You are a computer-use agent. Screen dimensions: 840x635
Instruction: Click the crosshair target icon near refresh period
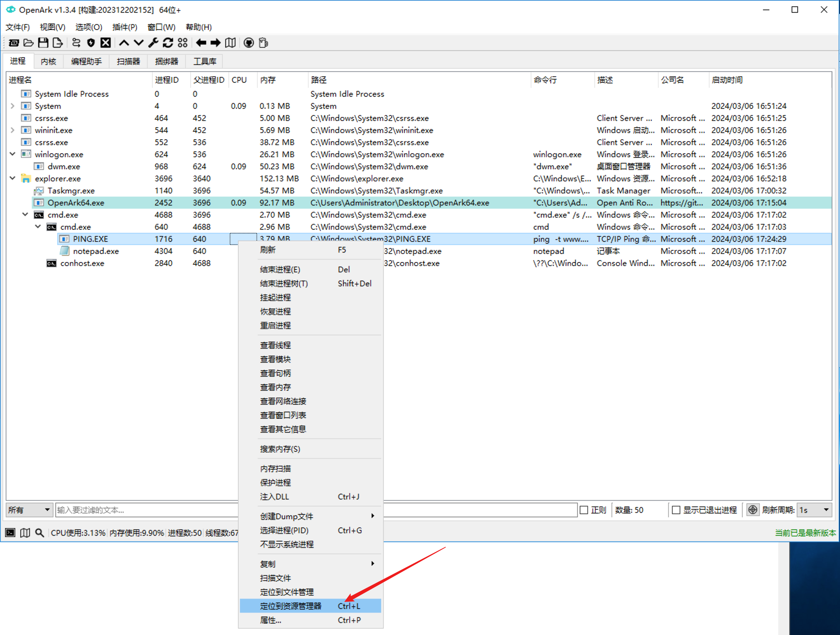pyautogui.click(x=752, y=510)
